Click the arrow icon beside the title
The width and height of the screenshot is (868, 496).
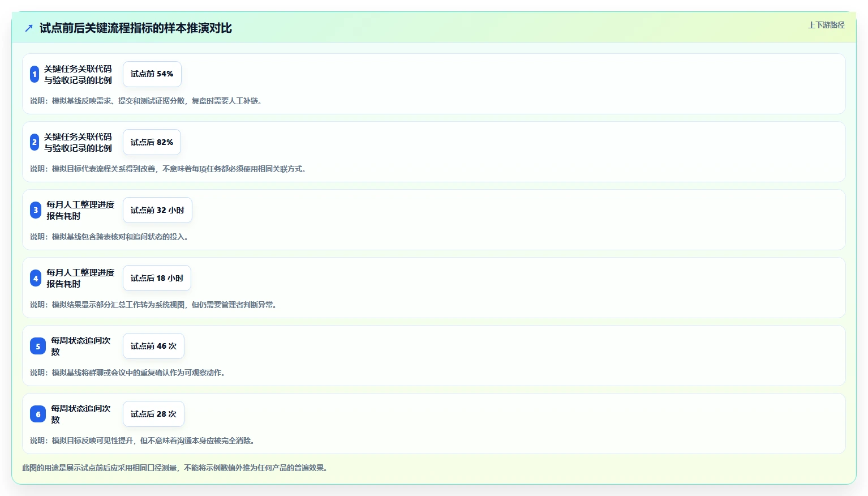click(29, 28)
